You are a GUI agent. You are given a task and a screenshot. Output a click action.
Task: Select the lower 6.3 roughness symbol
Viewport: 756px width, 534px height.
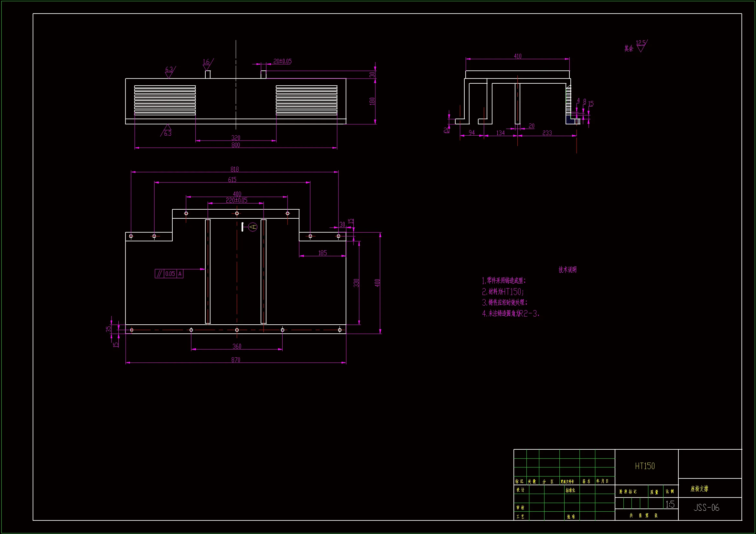tap(167, 131)
